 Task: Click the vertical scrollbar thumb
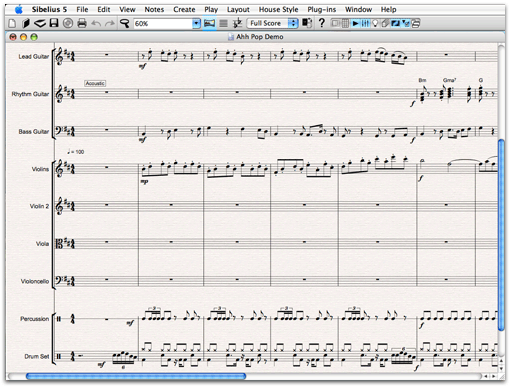click(501, 235)
